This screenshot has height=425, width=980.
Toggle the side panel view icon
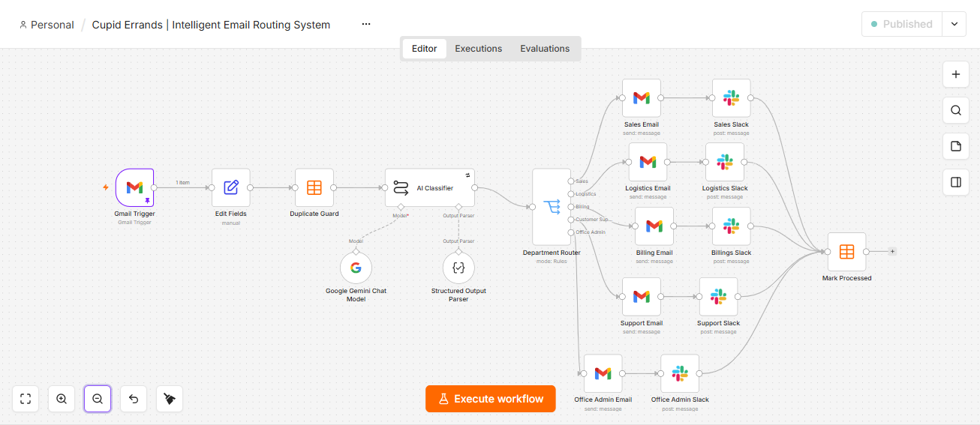(956, 182)
